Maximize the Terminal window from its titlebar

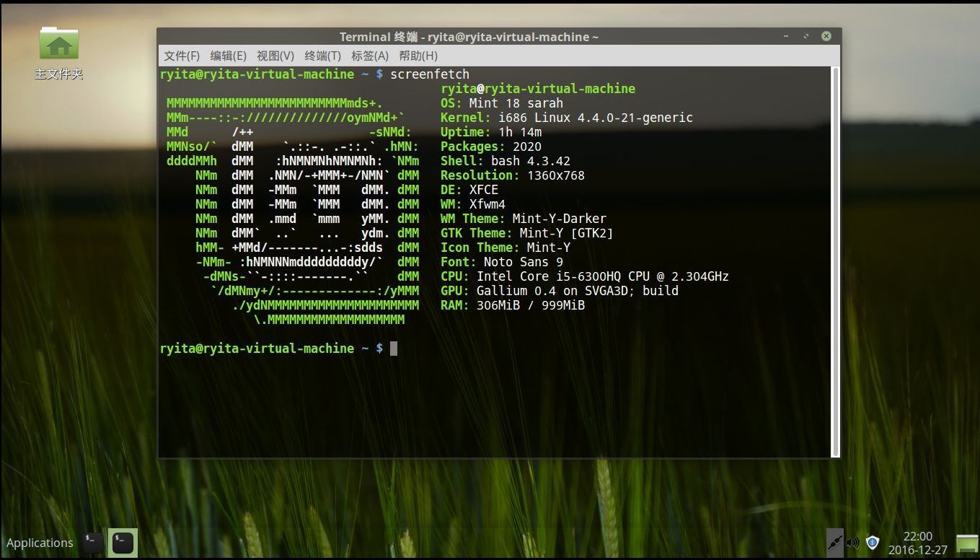pyautogui.click(x=806, y=35)
